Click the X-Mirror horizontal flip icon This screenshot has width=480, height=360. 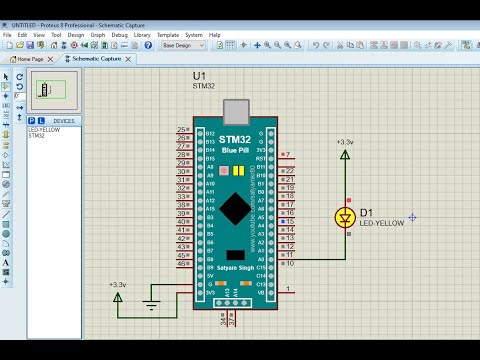[x=20, y=108]
